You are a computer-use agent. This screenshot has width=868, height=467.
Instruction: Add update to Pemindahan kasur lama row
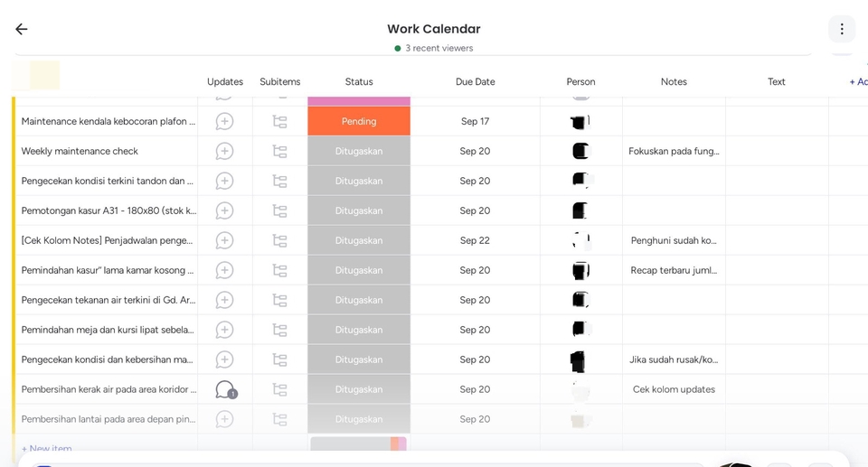(x=224, y=270)
